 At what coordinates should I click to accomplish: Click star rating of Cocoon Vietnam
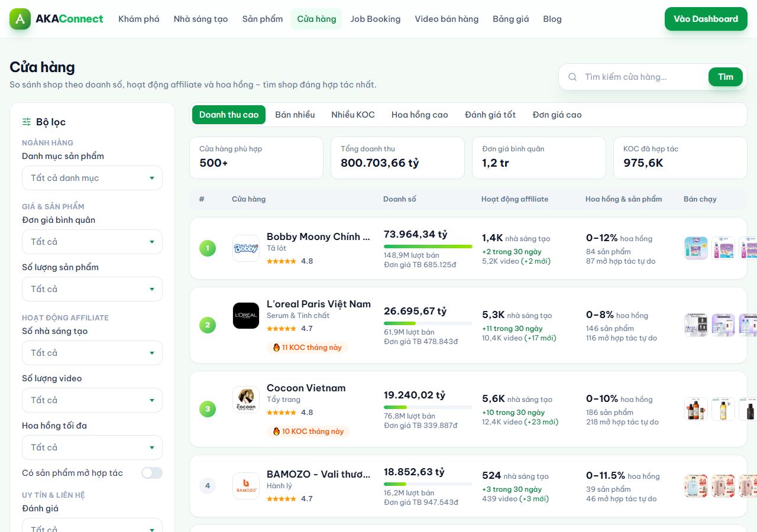pyautogui.click(x=282, y=413)
